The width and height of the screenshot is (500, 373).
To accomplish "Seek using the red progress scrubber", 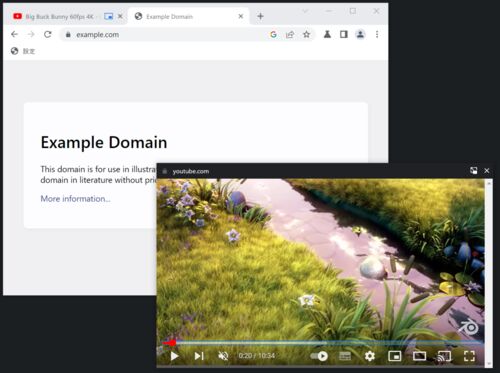I will click(x=172, y=343).
